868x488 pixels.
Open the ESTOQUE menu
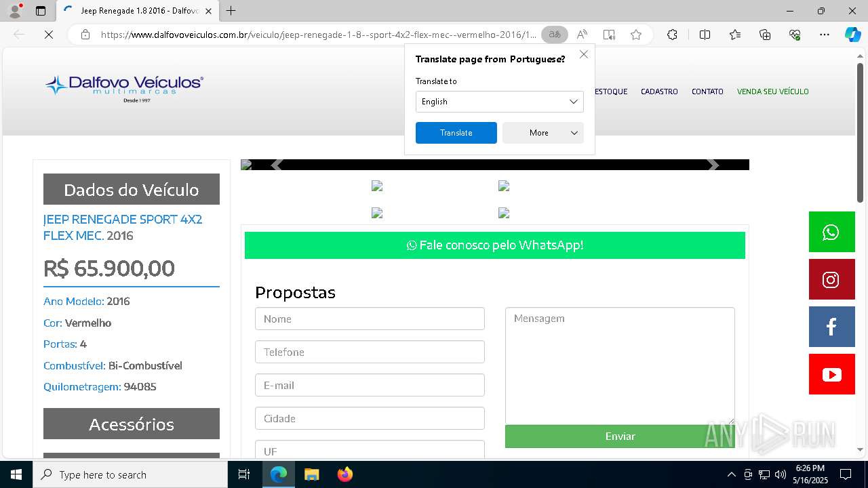tap(611, 91)
